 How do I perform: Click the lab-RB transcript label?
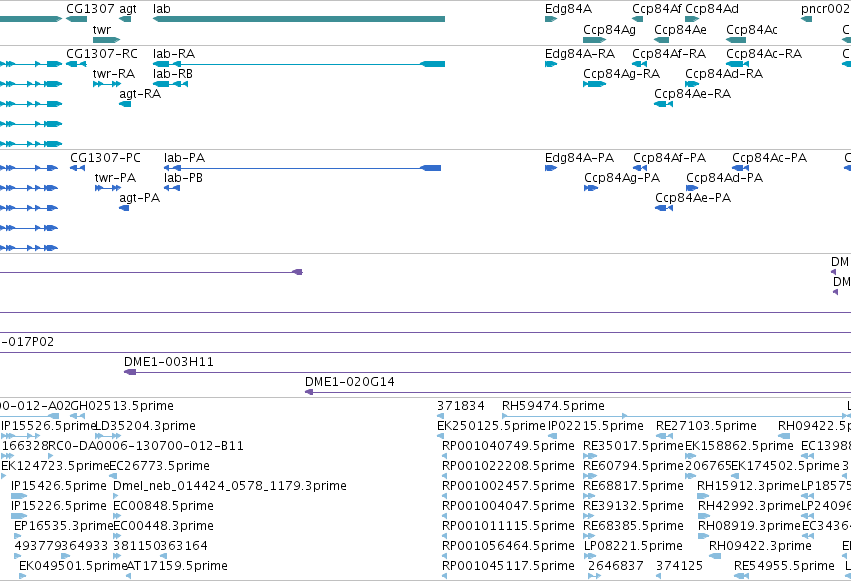coord(173,74)
